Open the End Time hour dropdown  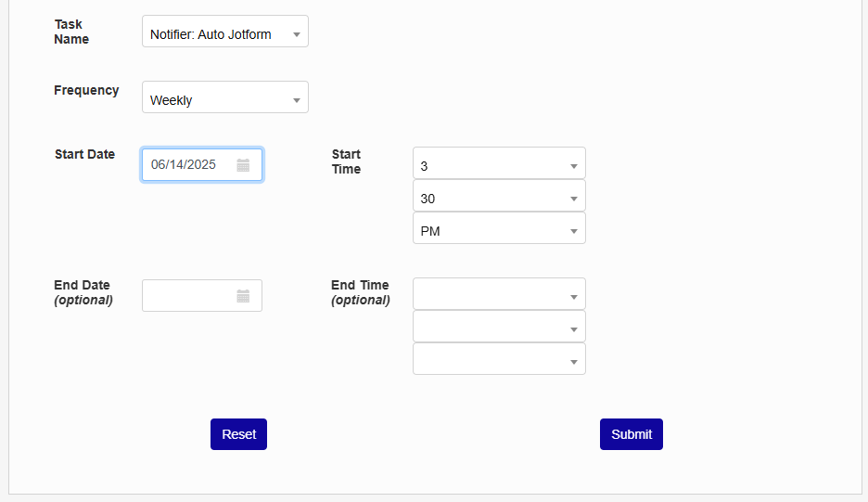(499, 293)
